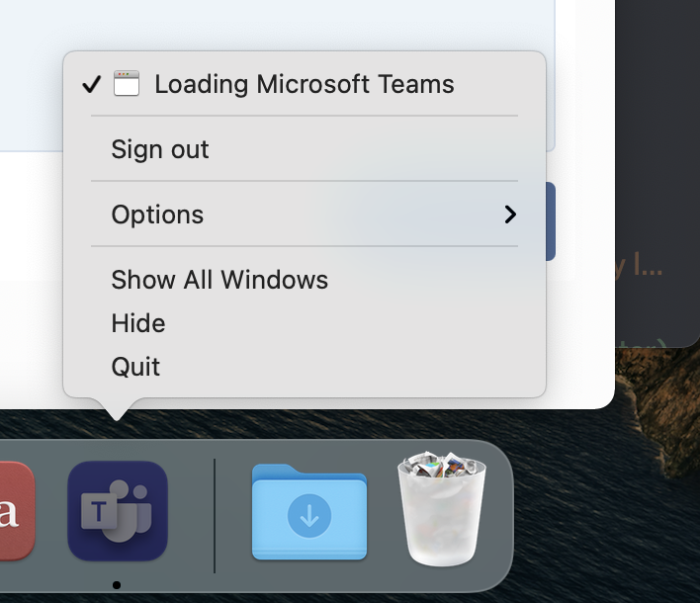Click the red app icon in the Dock
The height and width of the screenshot is (603, 700).
coord(17,511)
